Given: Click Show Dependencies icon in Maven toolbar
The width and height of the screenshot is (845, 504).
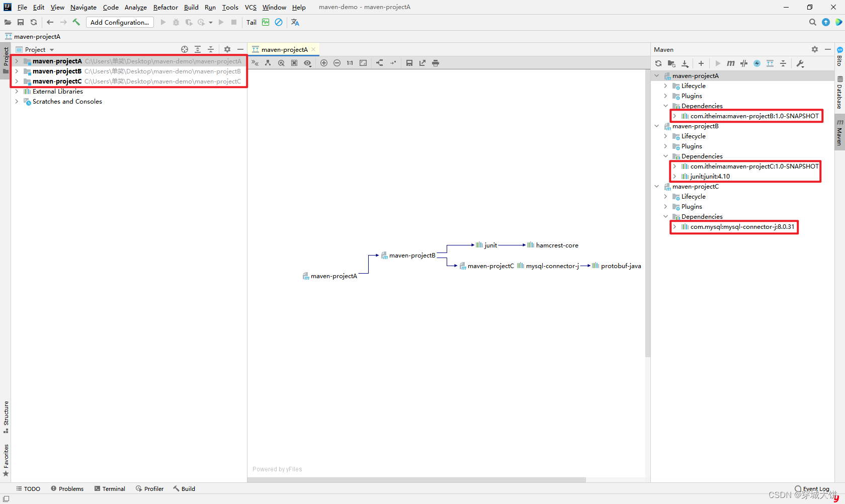Looking at the screenshot, I should tap(770, 63).
